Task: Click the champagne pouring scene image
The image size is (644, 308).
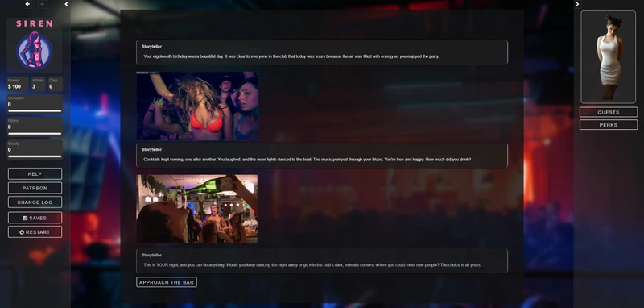Action: tap(197, 209)
